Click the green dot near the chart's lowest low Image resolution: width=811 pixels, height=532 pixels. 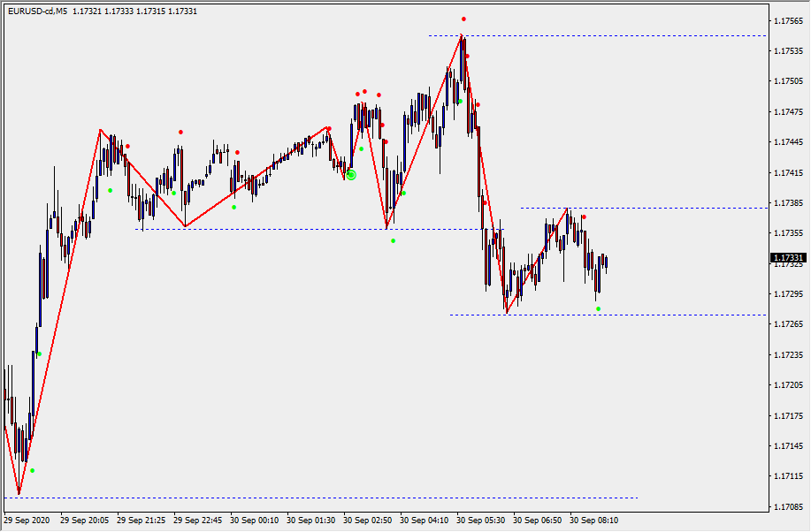(33, 470)
